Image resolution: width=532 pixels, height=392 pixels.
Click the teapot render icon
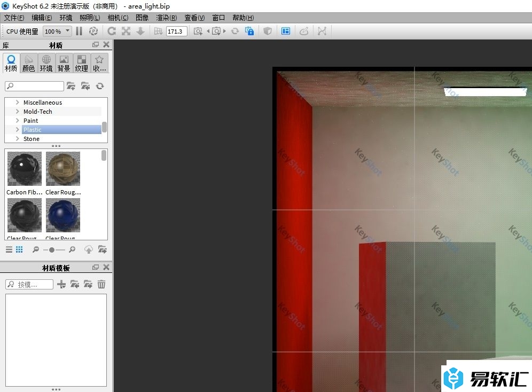304,31
